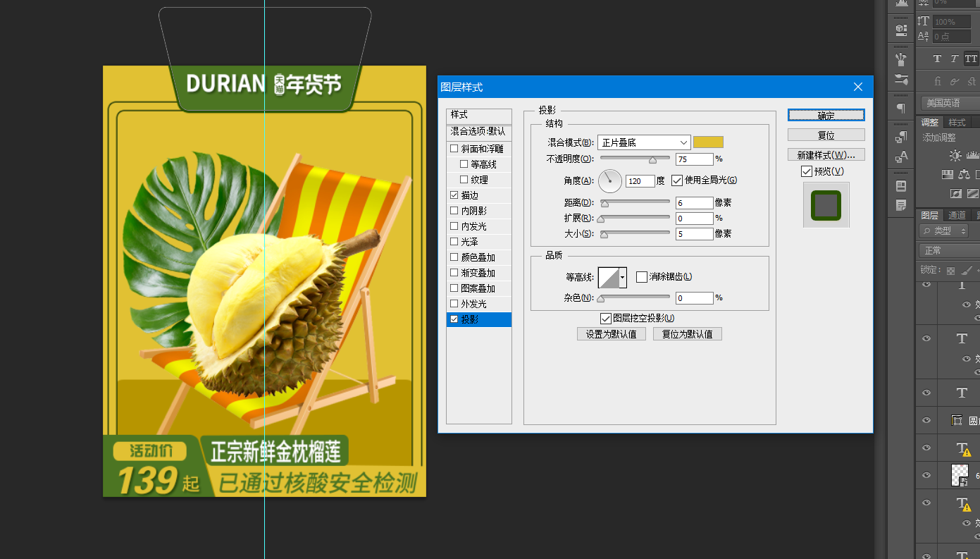Select 投影 (Drop Shadow) in styles list

click(479, 319)
